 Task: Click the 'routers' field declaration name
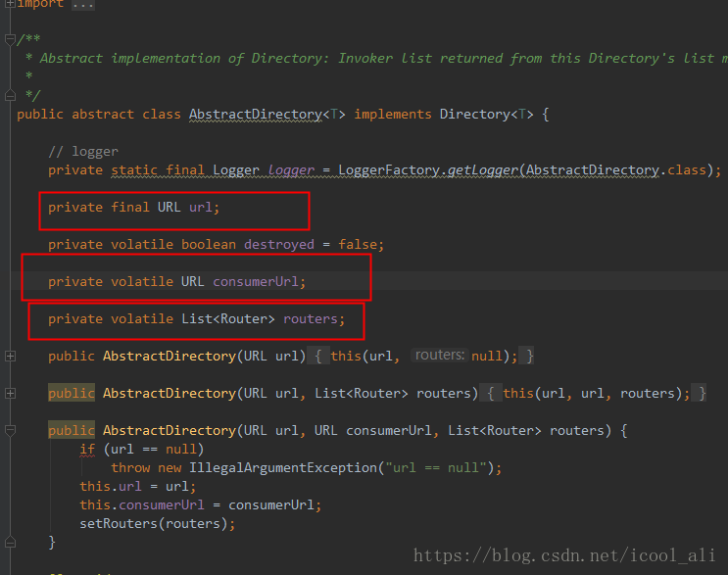pos(311,318)
